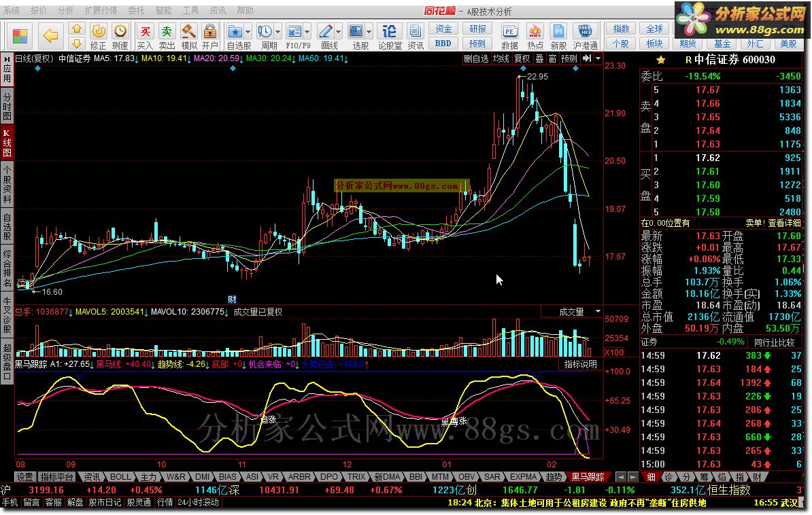This screenshot has height=515, width=812.
Task: Click the 开户 open account lock icon
Action: click(x=209, y=36)
